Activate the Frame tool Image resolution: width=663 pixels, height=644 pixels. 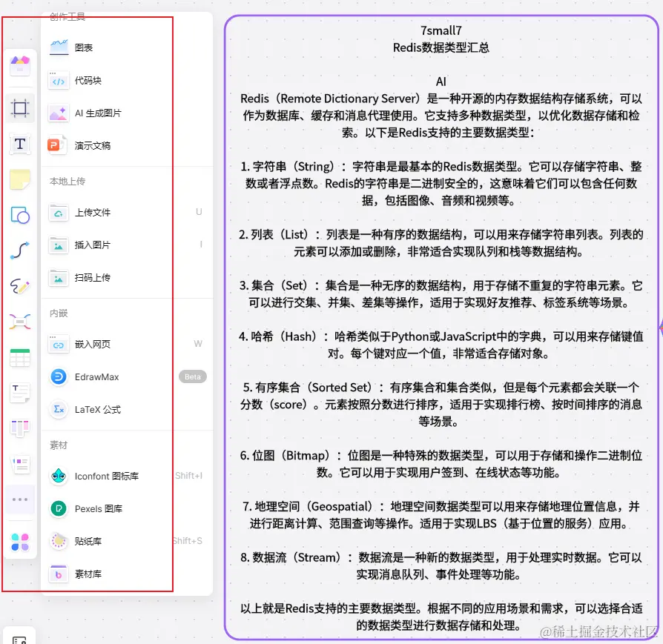20,108
